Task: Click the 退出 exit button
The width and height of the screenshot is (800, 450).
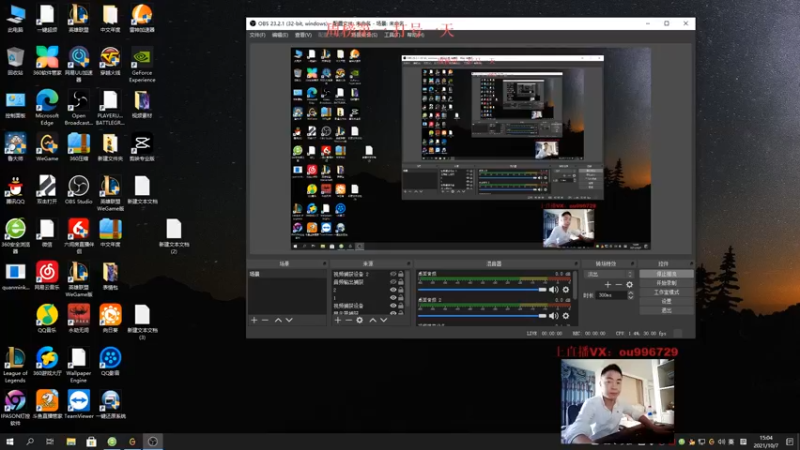Action: [666, 310]
